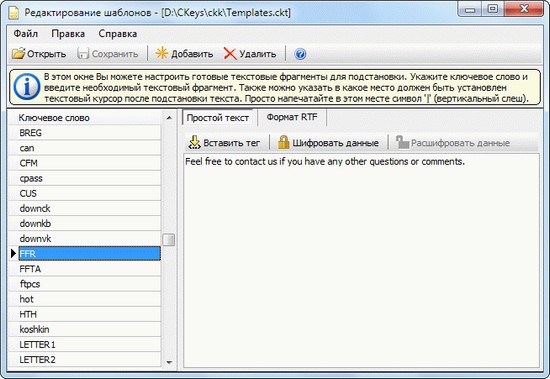Viewport: 550px width, 379px height.
Task: Click the Открыть folder icon
Action: click(19, 54)
